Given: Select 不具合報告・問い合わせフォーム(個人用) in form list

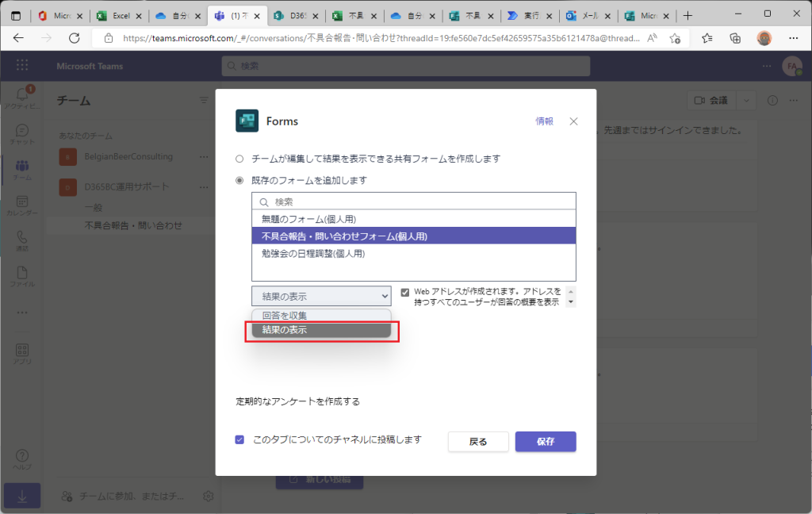Looking at the screenshot, I should [414, 236].
